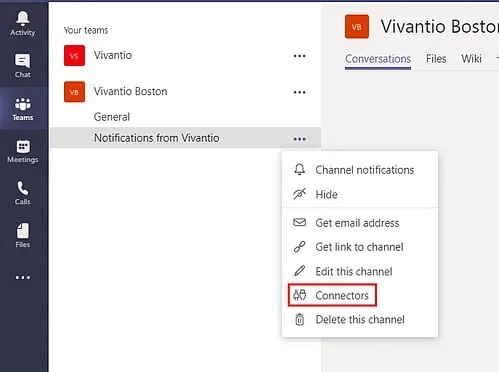Switch to the Conversations tab

coord(378,59)
